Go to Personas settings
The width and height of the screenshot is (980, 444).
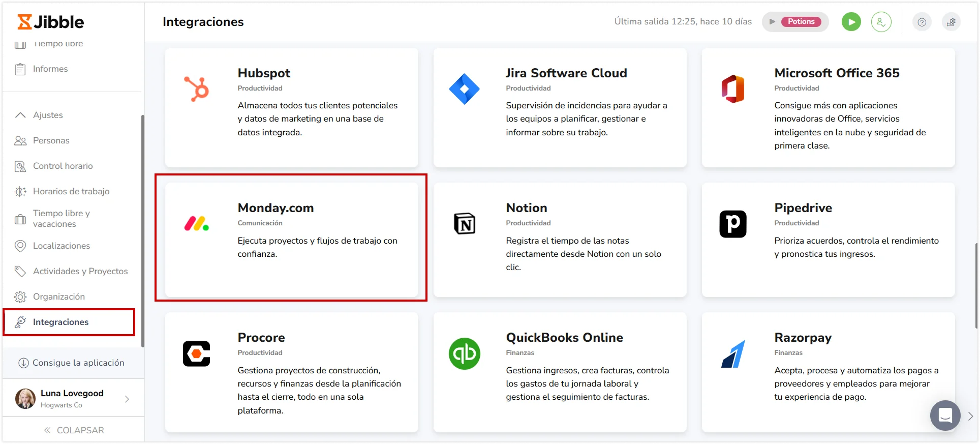[x=51, y=141]
